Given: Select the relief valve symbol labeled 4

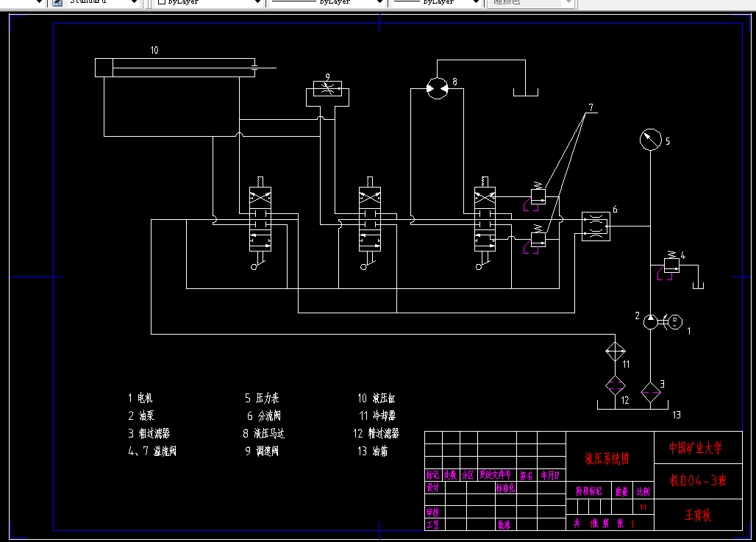Looking at the screenshot, I should tap(671, 265).
